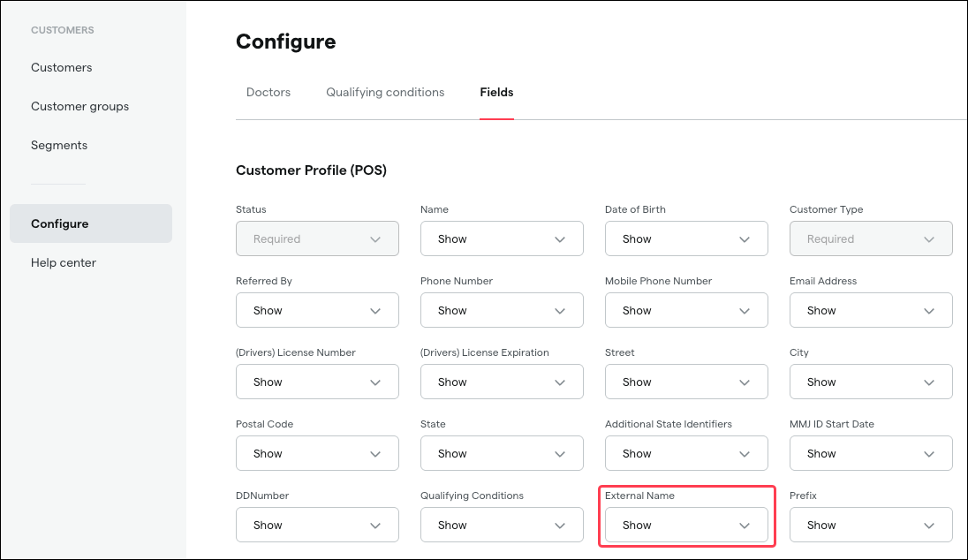The height and width of the screenshot is (560, 968).
Task: Click the Email Address chevron arrow
Action: click(929, 311)
